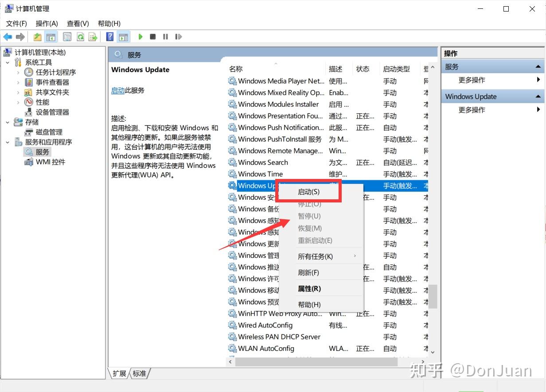Click the back navigation arrow icon
This screenshot has width=546, height=392.
pos(8,36)
